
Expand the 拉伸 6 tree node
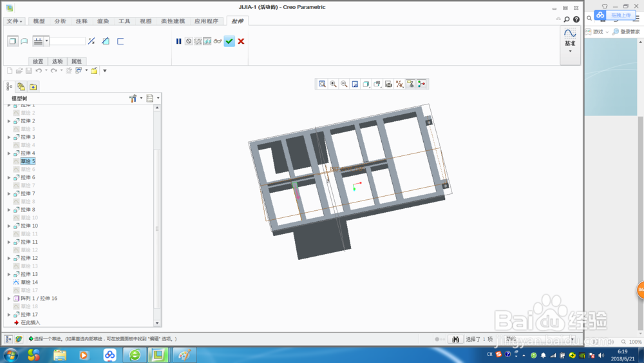click(x=9, y=177)
